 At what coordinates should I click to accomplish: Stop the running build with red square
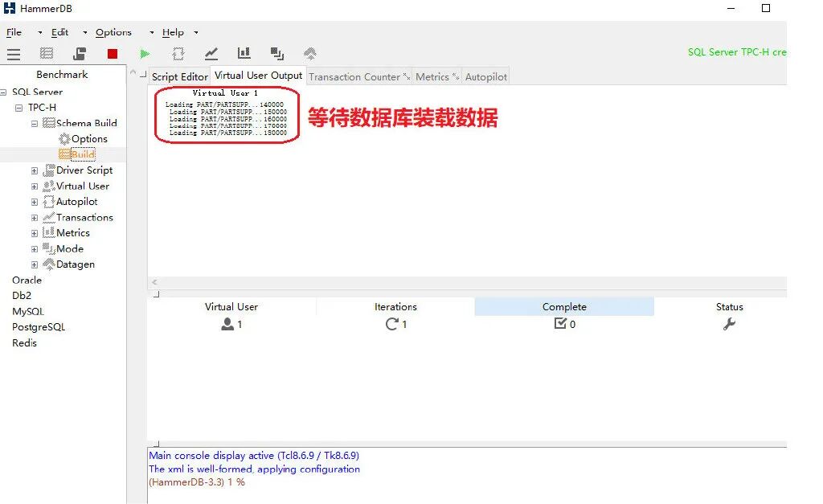tap(113, 54)
